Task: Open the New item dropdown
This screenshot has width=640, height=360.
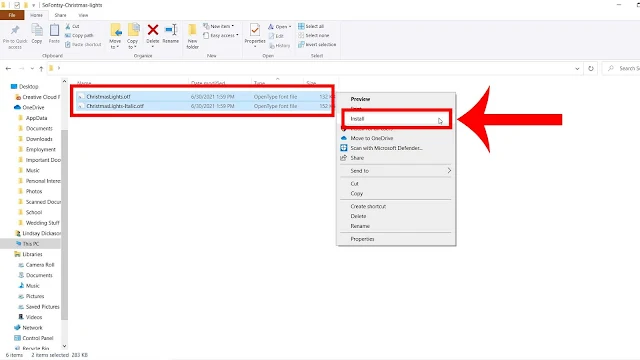Action: [219, 26]
